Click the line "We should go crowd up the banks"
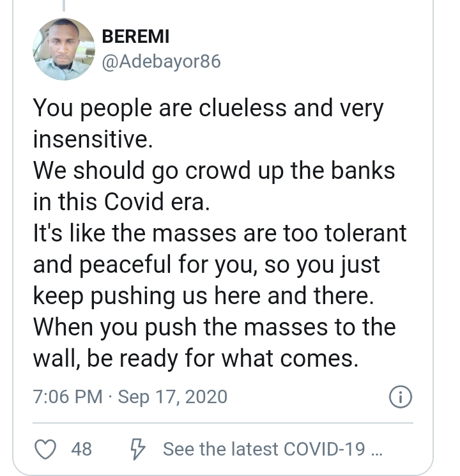The image size is (460, 476). click(213, 171)
